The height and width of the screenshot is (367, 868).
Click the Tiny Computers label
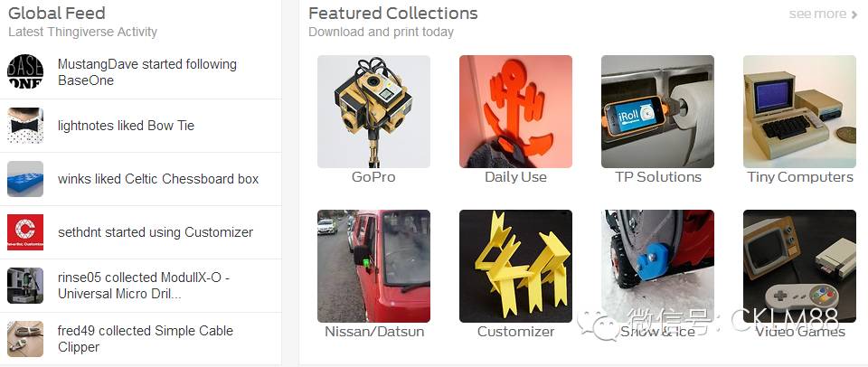click(800, 177)
